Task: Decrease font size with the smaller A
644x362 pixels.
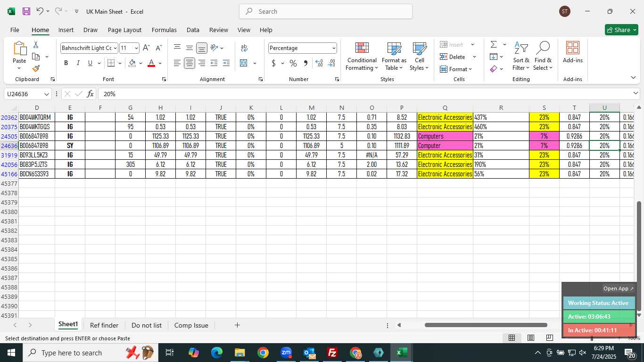Action: [x=158, y=48]
